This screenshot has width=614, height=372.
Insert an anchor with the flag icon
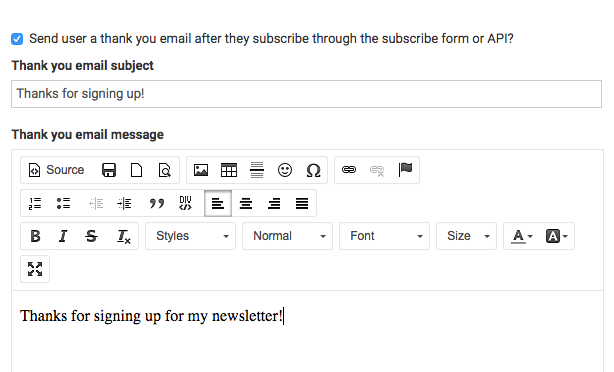pyautogui.click(x=405, y=170)
